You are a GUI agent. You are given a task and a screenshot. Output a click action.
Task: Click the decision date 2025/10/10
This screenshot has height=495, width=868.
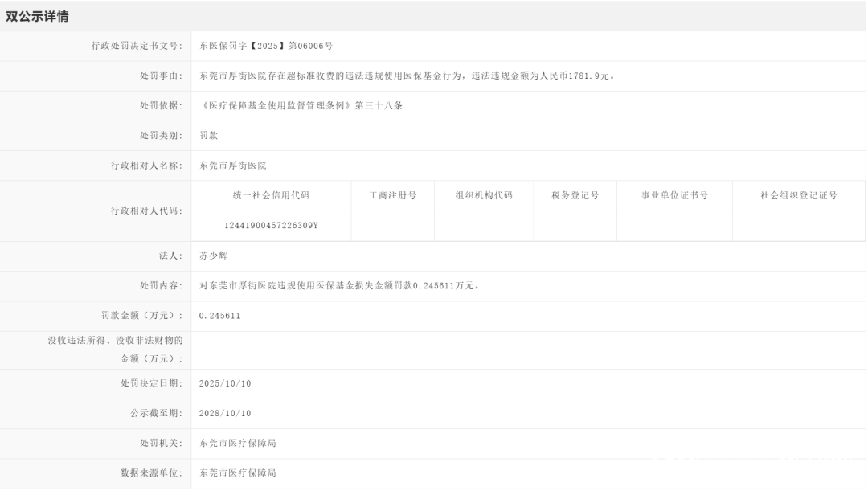coord(225,384)
